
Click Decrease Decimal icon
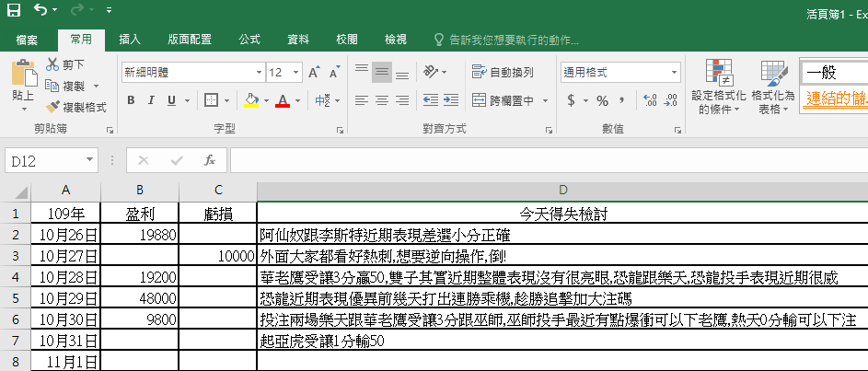[670, 100]
